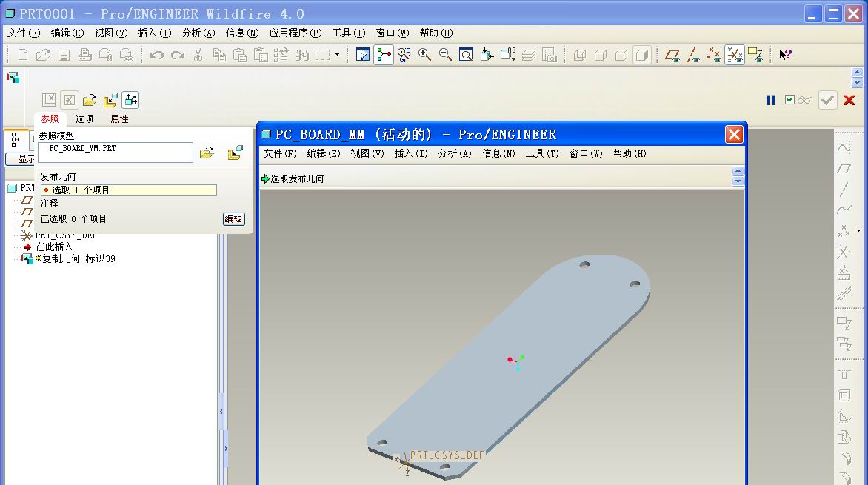Toggle datum axes visibility
This screenshot has width=868, height=485.
[x=693, y=55]
